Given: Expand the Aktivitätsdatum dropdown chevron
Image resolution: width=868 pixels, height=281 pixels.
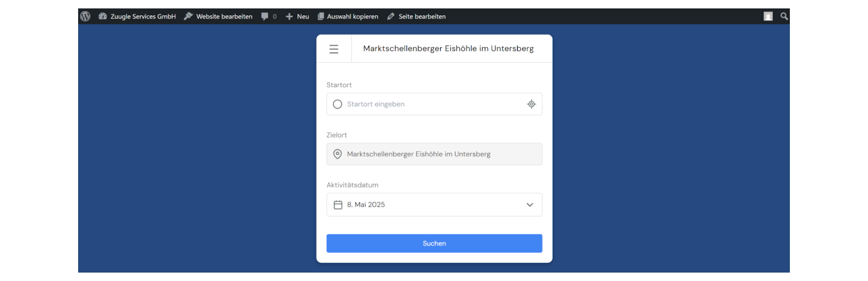Looking at the screenshot, I should pyautogui.click(x=530, y=205).
